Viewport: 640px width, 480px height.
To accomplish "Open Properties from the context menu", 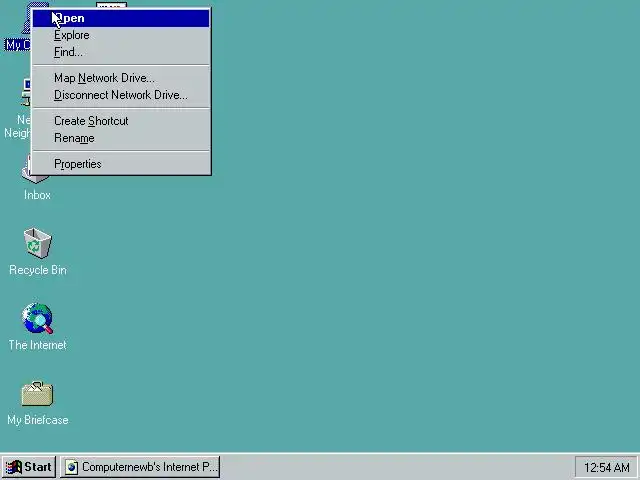I will (121, 164).
